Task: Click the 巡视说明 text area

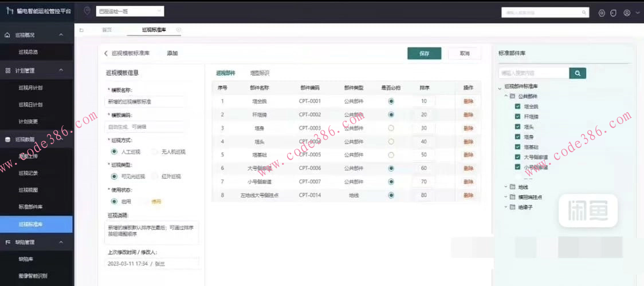Action: pos(152,232)
